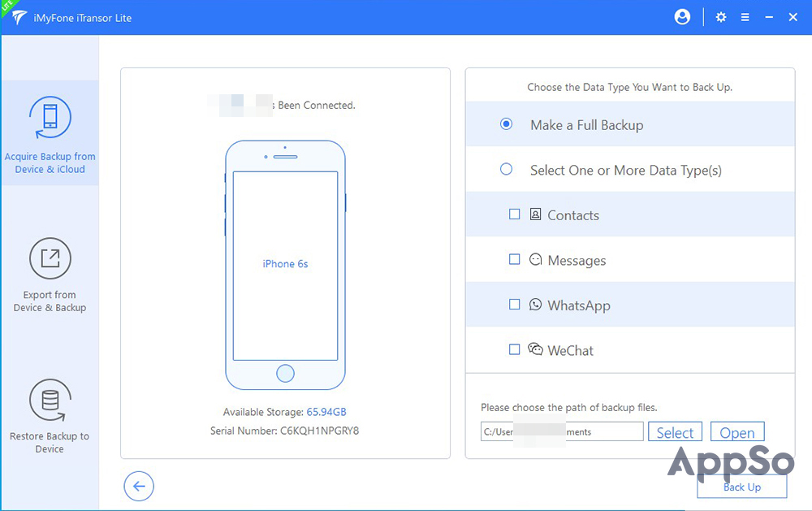The image size is (812, 511).
Task: Open Restore Backup to Device section
Action: click(x=50, y=414)
